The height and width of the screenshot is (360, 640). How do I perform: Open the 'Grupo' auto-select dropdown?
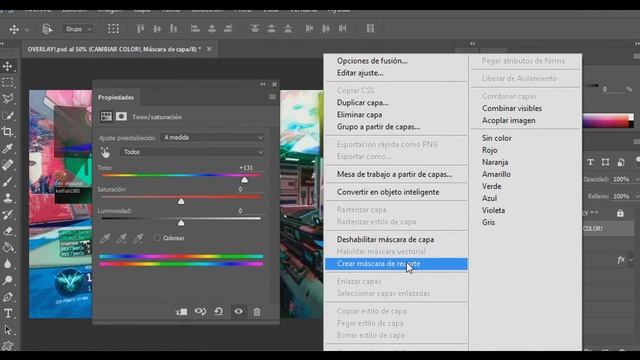pyautogui.click(x=78, y=29)
